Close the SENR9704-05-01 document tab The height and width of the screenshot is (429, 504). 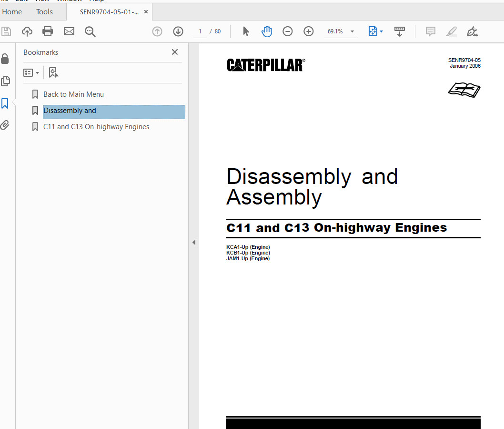tap(146, 12)
